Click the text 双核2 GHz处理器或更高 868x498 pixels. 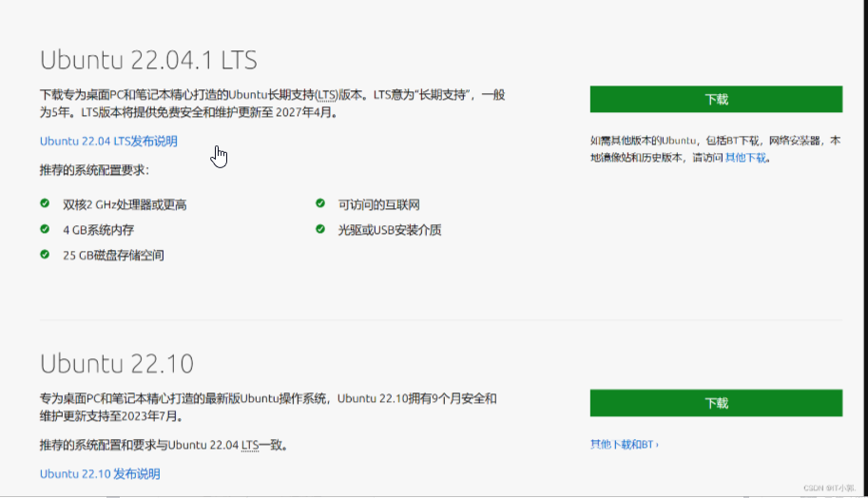pyautogui.click(x=125, y=204)
